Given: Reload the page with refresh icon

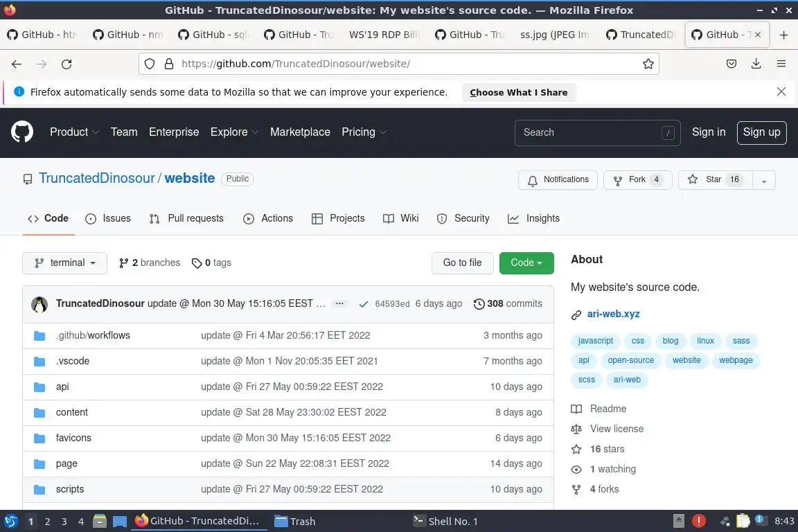Looking at the screenshot, I should pyautogui.click(x=66, y=64).
